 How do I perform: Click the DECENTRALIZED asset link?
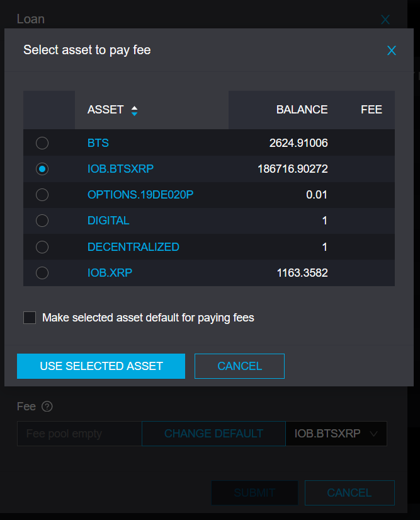(133, 247)
